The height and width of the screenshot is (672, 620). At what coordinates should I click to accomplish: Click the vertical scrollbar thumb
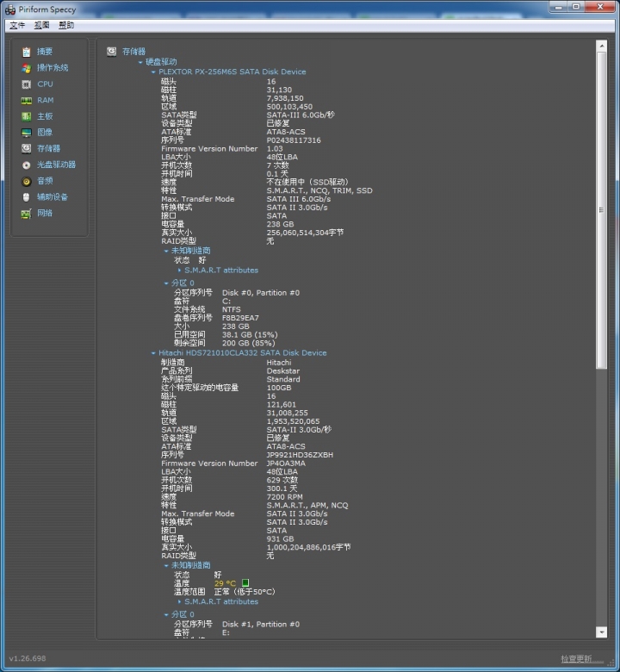[x=602, y=210]
